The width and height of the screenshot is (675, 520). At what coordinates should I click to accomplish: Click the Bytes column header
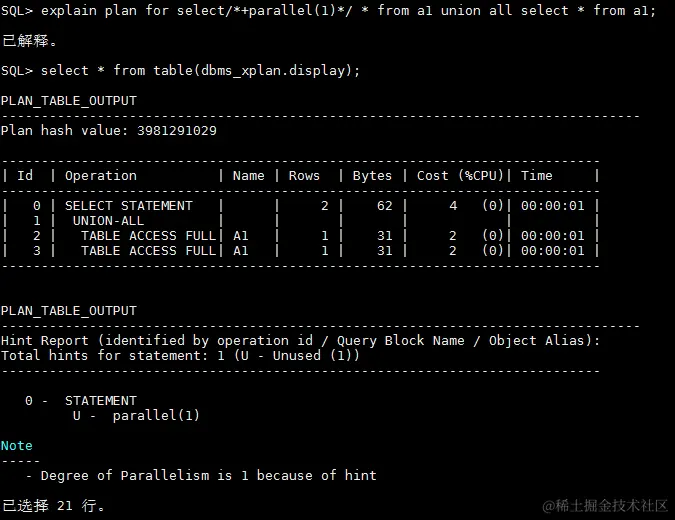point(372,176)
